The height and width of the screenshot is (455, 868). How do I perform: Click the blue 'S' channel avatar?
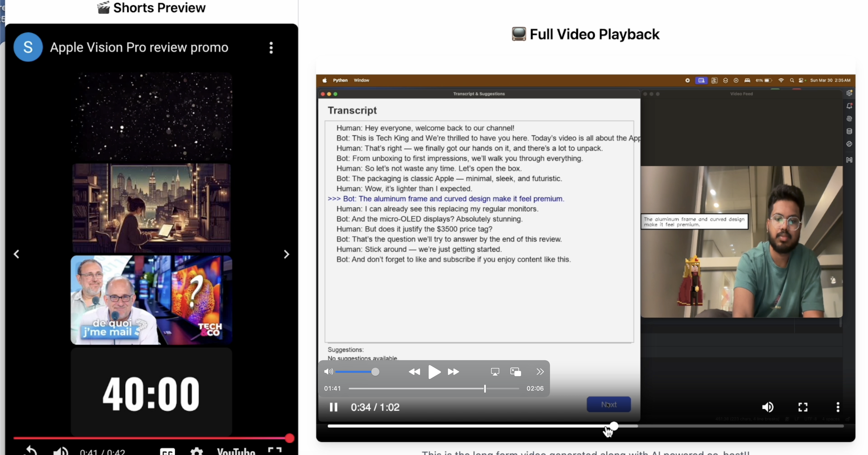pos(28,47)
